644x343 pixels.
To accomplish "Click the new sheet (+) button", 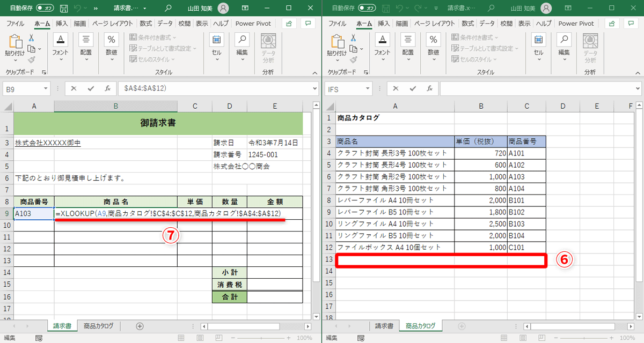I will tap(138, 325).
